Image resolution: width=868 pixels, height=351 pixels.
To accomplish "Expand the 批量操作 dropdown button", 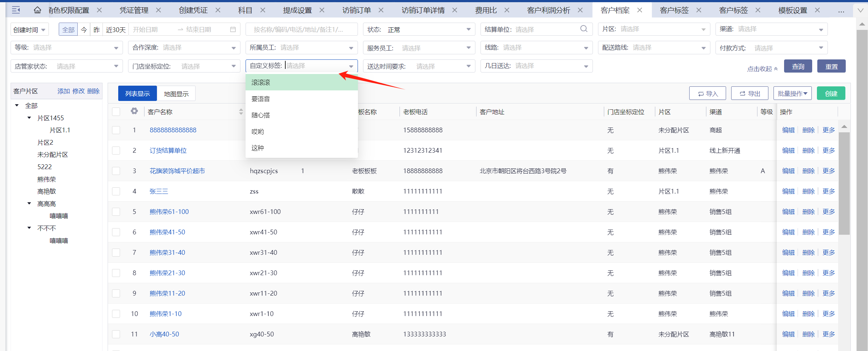I will click(792, 94).
